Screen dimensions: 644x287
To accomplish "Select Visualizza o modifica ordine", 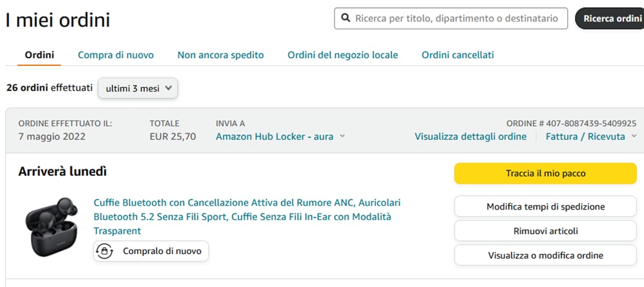I will pos(545,255).
